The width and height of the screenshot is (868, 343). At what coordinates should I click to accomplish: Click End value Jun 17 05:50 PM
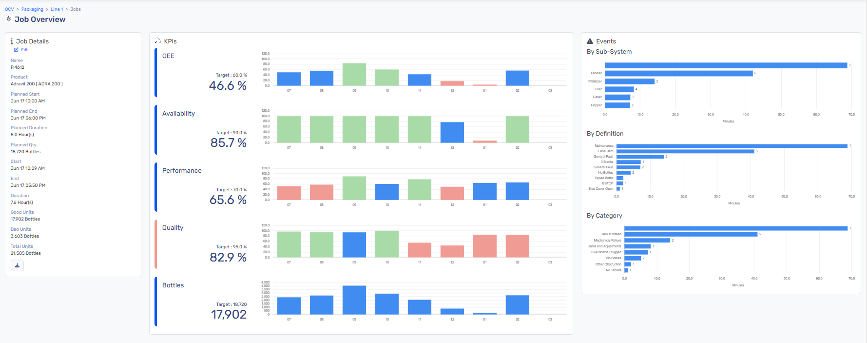tap(28, 185)
